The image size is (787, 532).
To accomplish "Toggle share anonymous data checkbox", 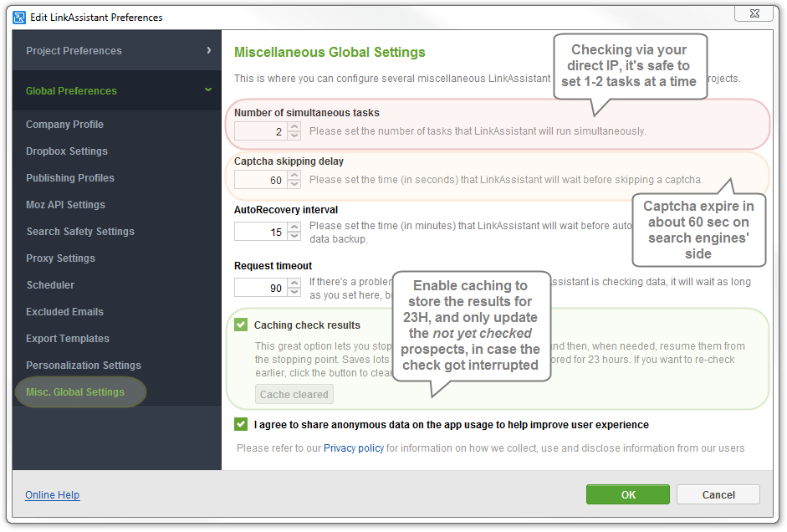I will (241, 424).
